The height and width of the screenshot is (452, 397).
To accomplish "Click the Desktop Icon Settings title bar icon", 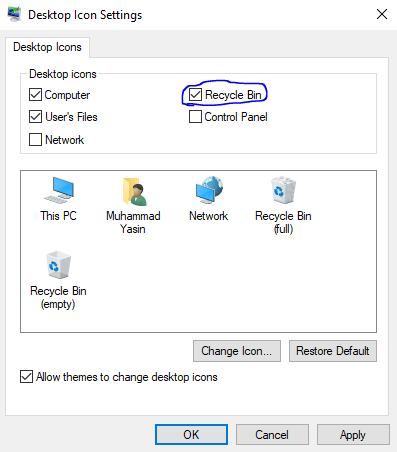I will 14,14.
